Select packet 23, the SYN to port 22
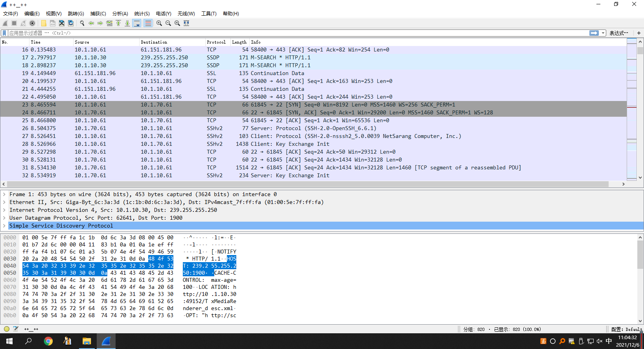The height and width of the screenshot is (349, 644). coord(313,105)
